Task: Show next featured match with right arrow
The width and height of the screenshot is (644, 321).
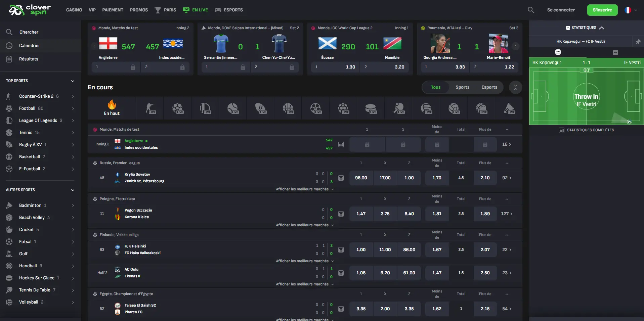Action: coord(515,46)
